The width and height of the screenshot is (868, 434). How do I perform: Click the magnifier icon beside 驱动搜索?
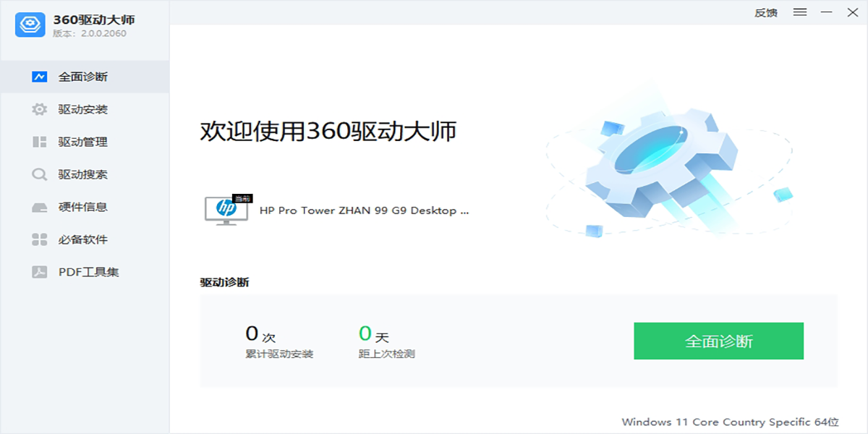click(39, 174)
